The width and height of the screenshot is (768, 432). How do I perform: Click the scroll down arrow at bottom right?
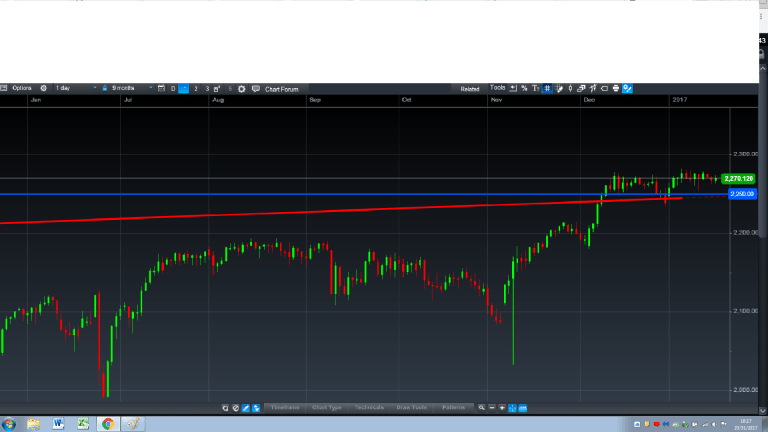[x=763, y=410]
